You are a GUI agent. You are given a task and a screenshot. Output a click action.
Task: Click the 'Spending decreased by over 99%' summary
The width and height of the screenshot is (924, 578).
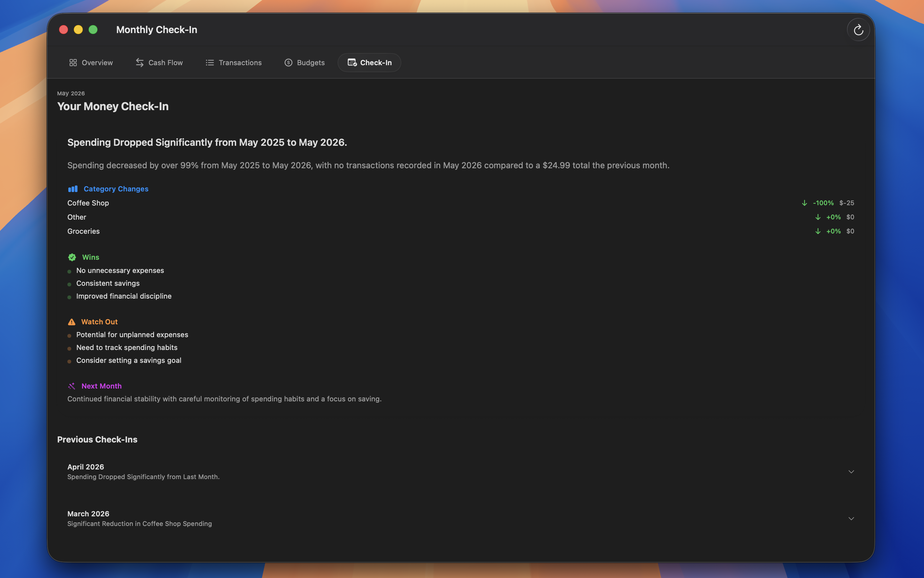point(368,165)
